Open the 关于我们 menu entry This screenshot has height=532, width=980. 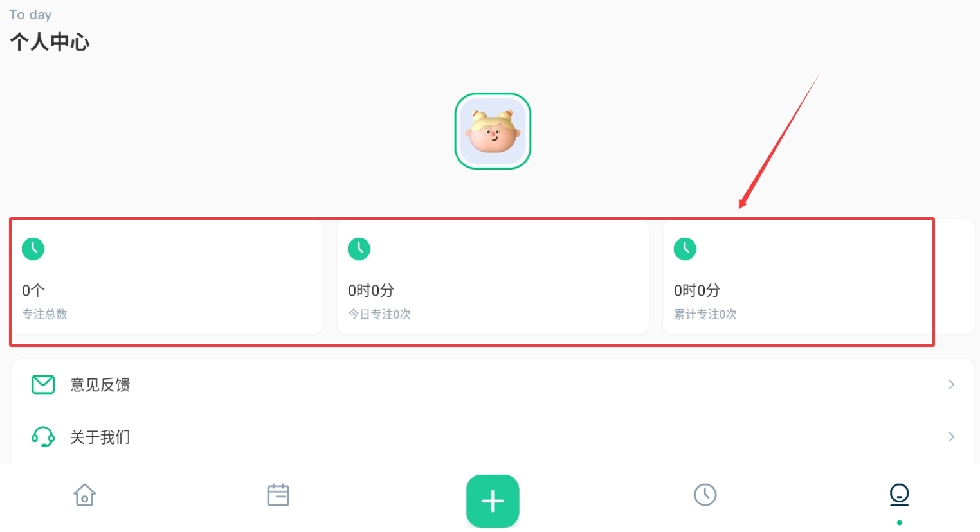[493, 437]
